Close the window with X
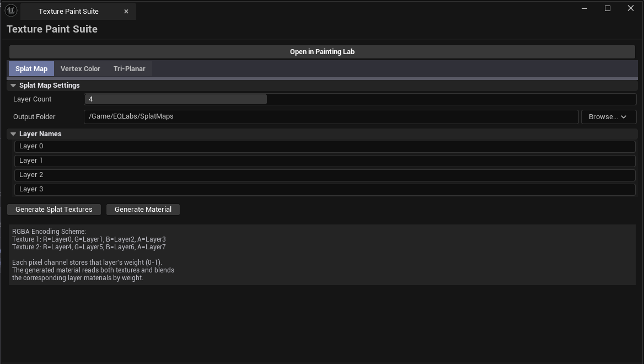The image size is (644, 364). coord(631,8)
